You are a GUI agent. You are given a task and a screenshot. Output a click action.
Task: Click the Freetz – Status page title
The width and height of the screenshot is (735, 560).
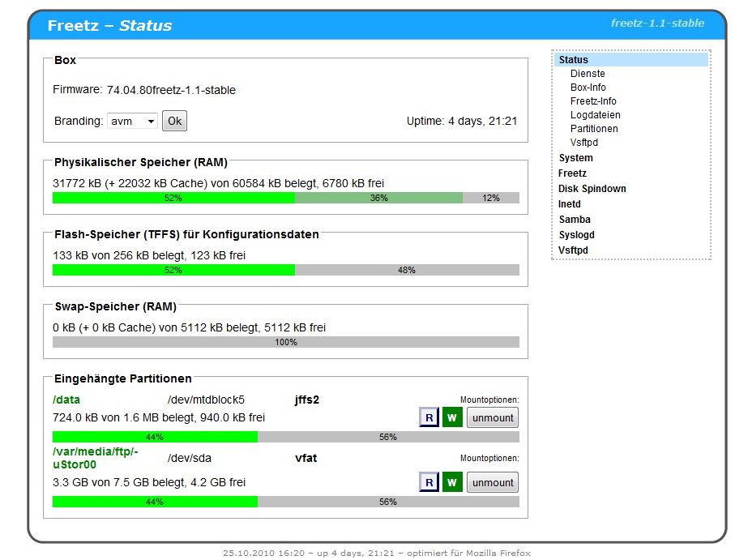tap(109, 26)
